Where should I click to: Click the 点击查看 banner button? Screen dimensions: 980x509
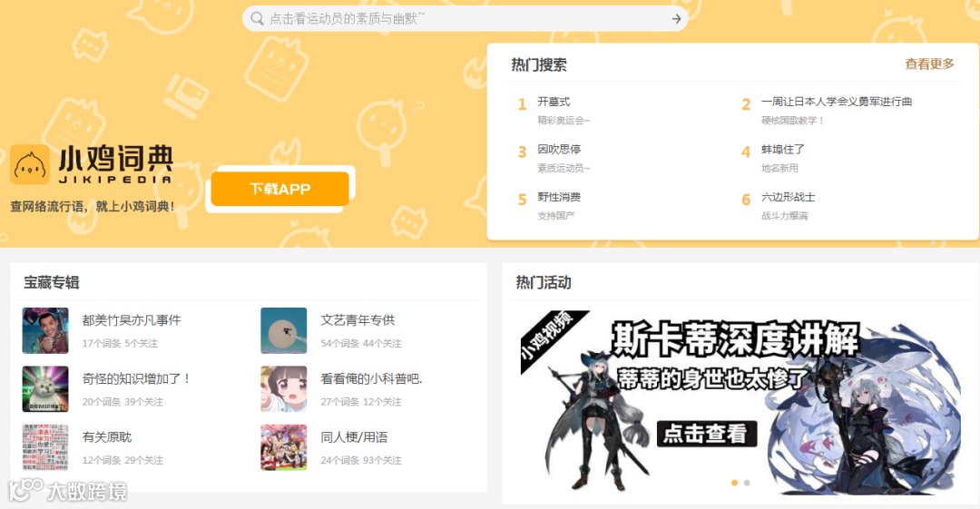click(x=707, y=434)
